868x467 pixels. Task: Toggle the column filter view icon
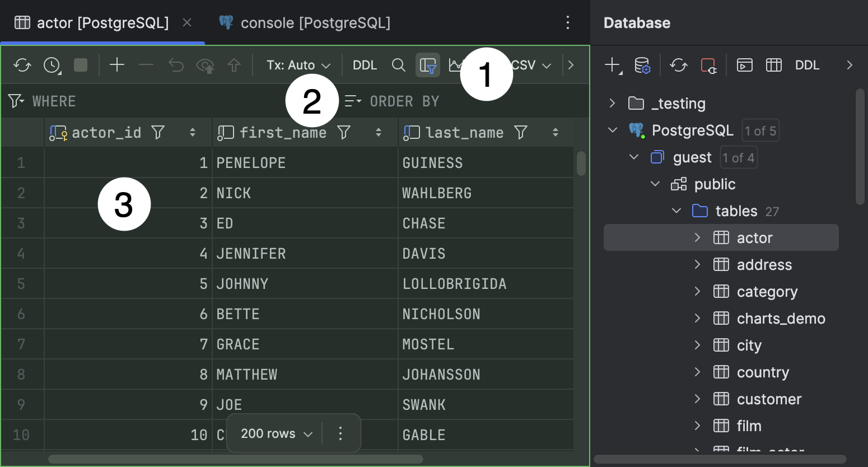tap(427, 64)
